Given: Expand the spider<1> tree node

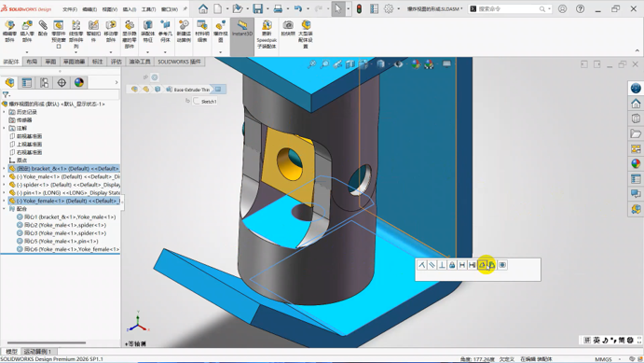Looking at the screenshot, I should pyautogui.click(x=4, y=185).
